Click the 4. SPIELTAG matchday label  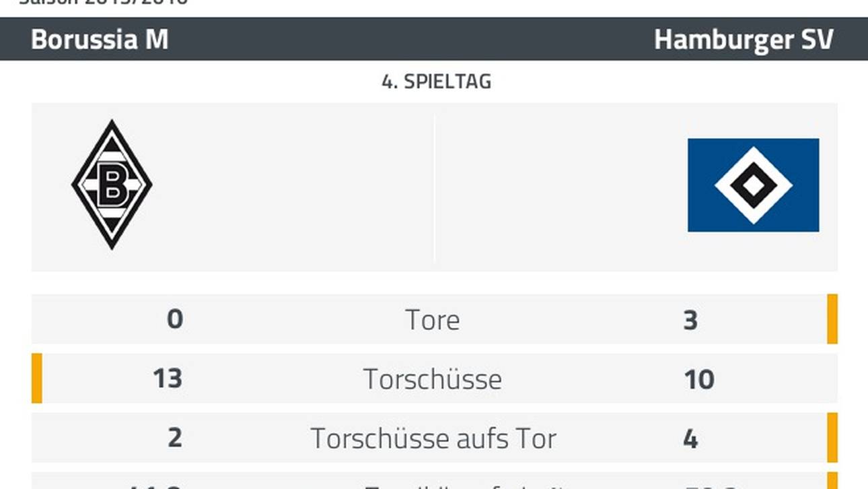click(x=436, y=81)
